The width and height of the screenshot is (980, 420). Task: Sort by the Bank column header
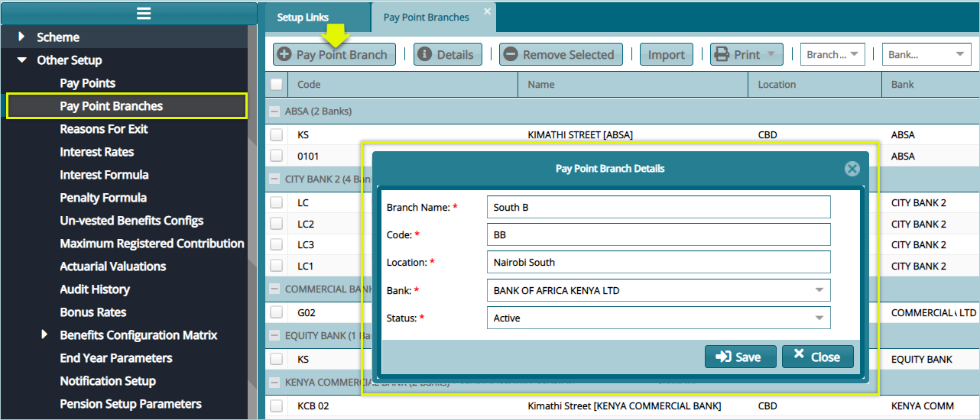(x=930, y=85)
